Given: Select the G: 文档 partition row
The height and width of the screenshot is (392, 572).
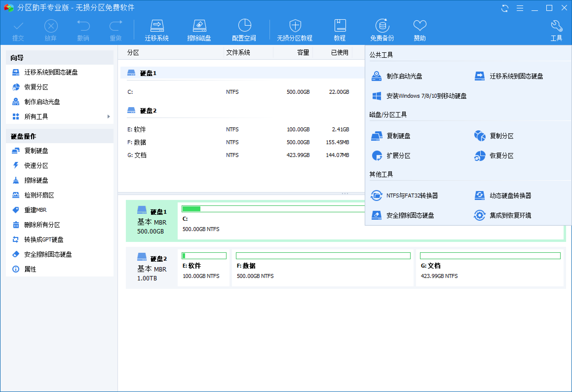Looking at the screenshot, I should [242, 155].
